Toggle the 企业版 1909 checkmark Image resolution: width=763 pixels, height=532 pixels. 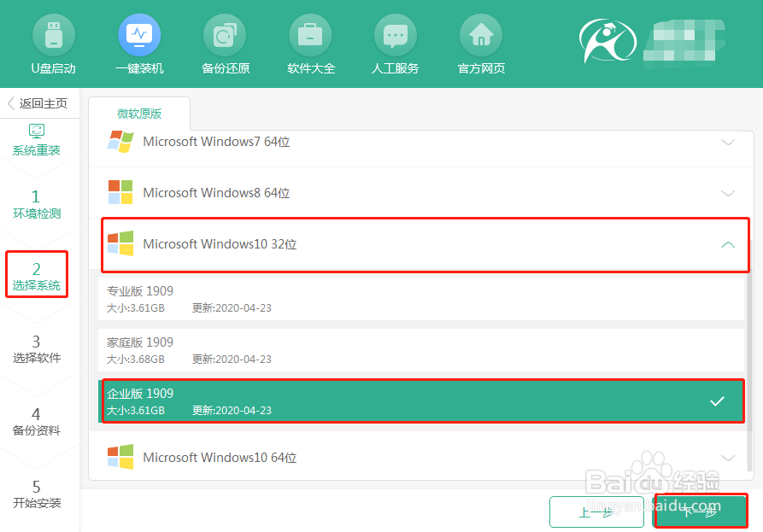click(x=717, y=401)
